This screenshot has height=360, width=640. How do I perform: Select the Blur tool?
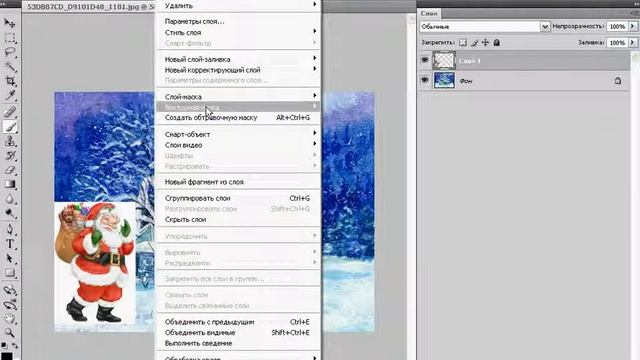click(9, 199)
